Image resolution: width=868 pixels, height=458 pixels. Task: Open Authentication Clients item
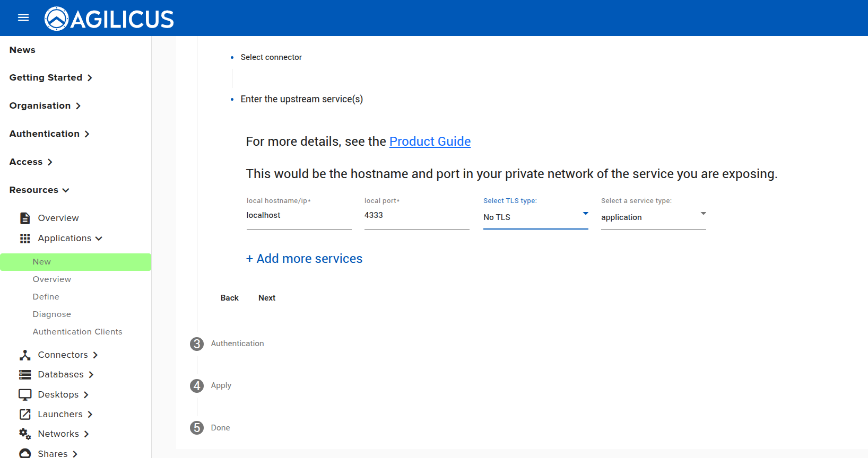77,332
